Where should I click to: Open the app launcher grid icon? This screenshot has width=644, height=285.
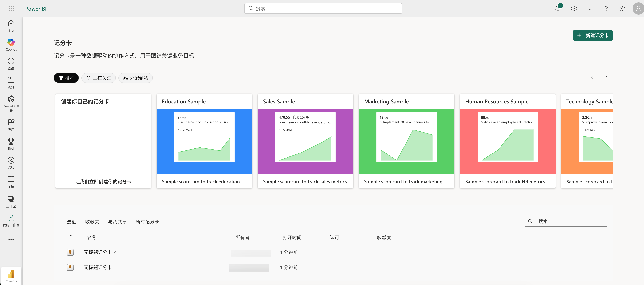pyautogui.click(x=11, y=8)
